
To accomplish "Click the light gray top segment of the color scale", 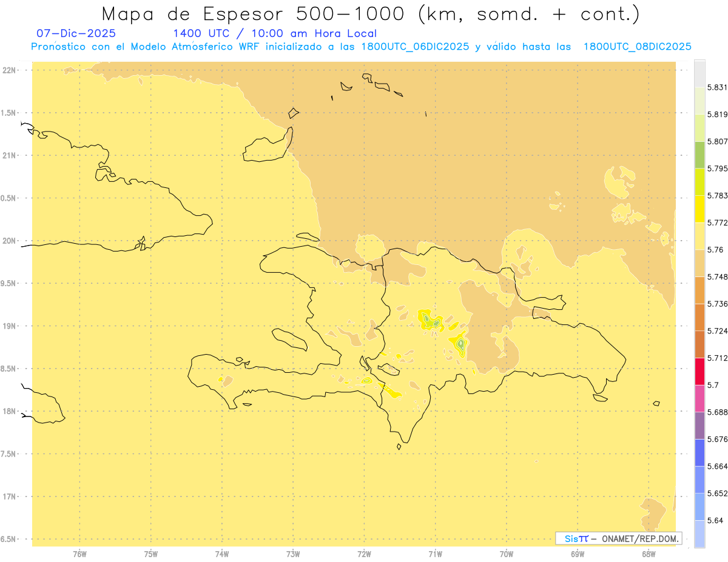I will pyautogui.click(x=699, y=73).
